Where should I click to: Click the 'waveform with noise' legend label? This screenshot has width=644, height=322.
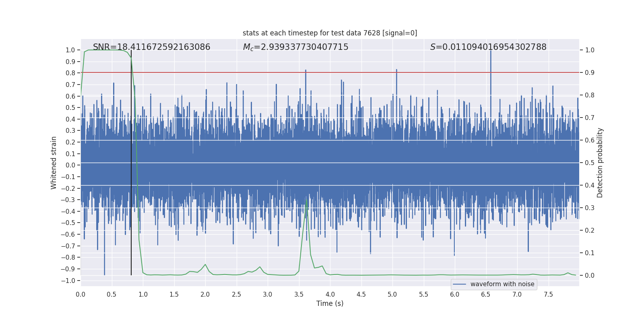(x=502, y=284)
